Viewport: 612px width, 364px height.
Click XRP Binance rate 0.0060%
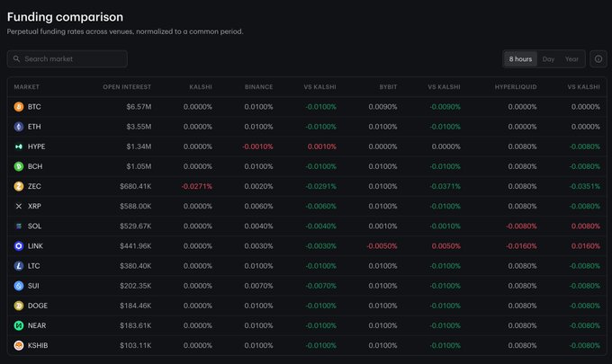259,206
